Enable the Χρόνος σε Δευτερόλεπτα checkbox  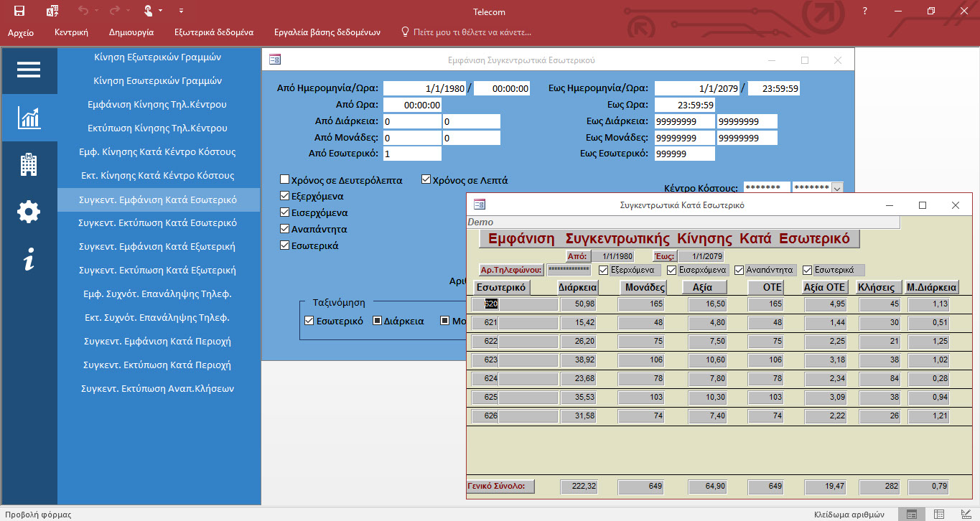pyautogui.click(x=285, y=180)
